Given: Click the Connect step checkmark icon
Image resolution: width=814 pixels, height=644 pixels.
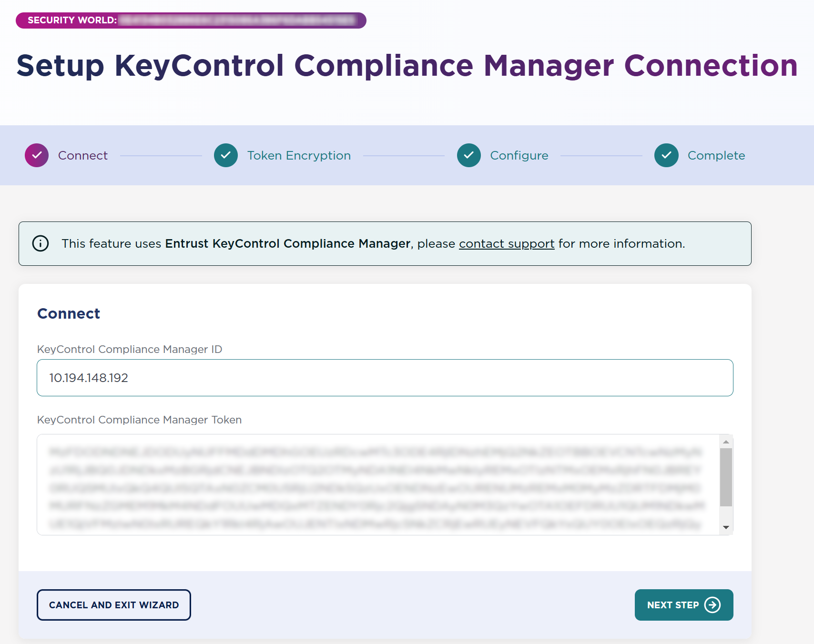Looking at the screenshot, I should (37, 155).
